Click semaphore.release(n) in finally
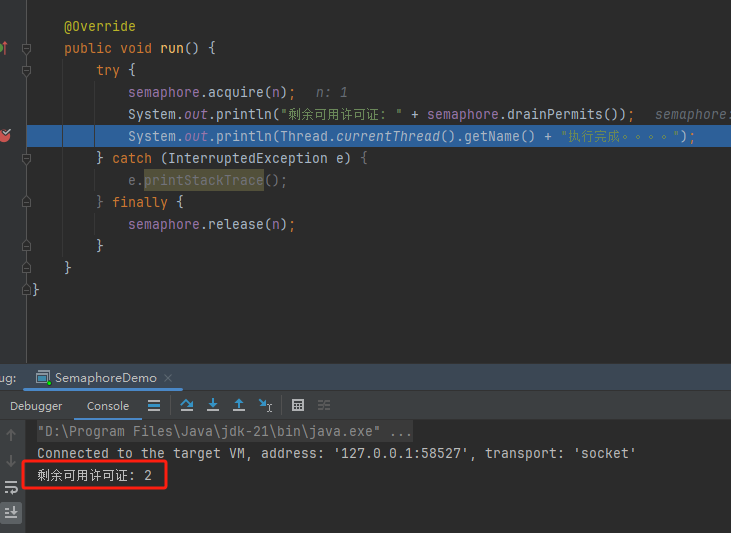The image size is (731, 533). [207, 224]
